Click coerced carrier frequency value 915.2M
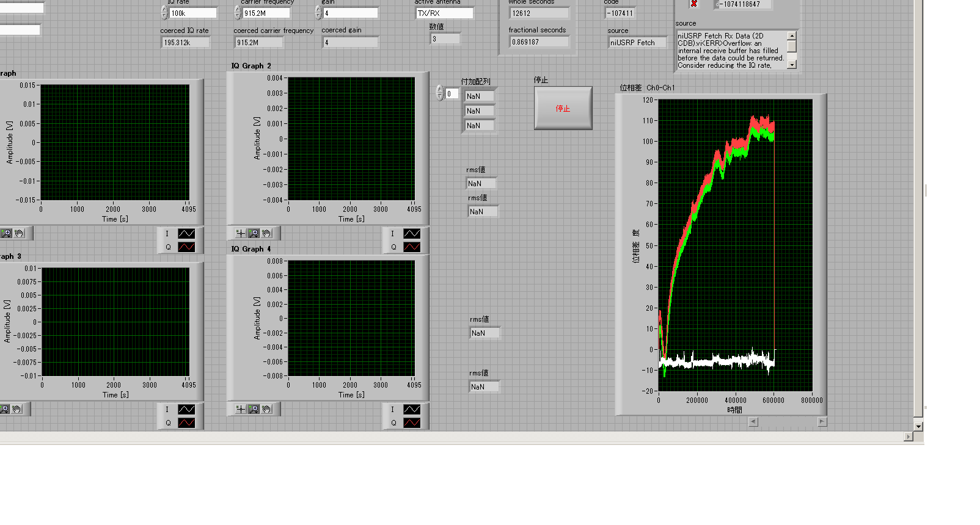This screenshot has height=525, width=980. pyautogui.click(x=259, y=42)
